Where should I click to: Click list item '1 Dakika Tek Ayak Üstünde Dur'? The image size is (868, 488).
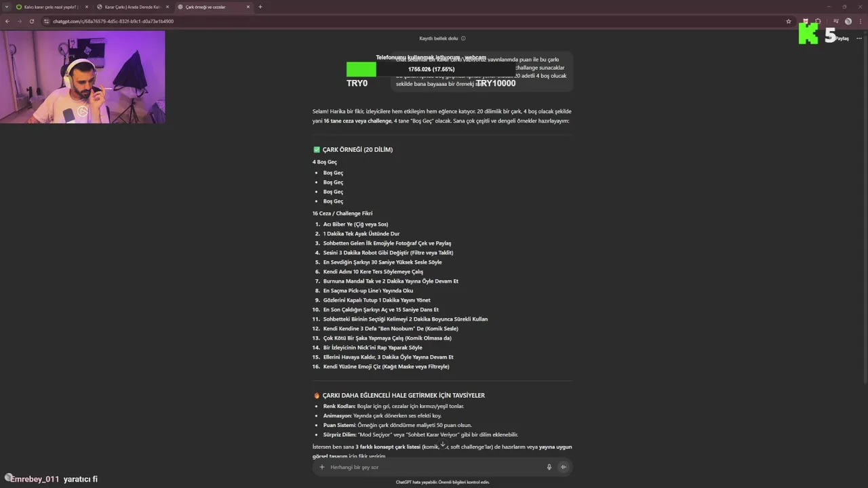pos(361,234)
